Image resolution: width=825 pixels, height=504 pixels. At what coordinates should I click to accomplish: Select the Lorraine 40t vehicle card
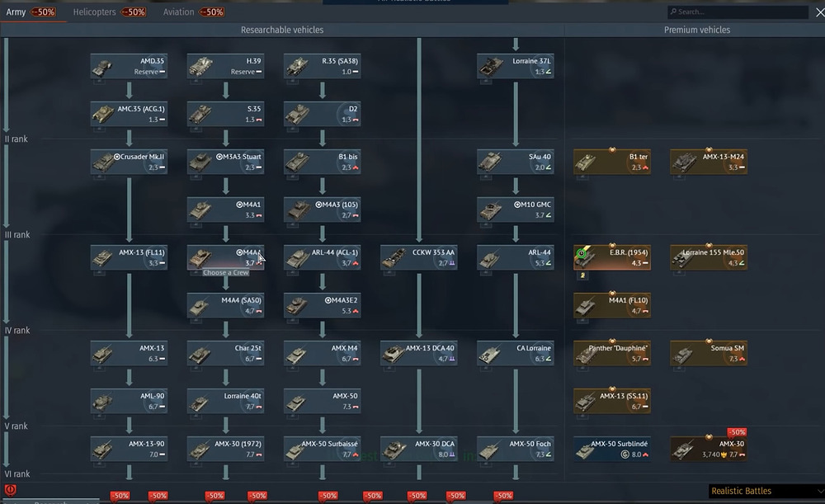tap(225, 401)
